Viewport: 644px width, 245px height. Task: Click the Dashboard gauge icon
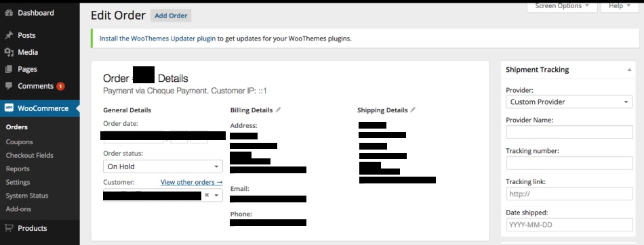point(9,13)
